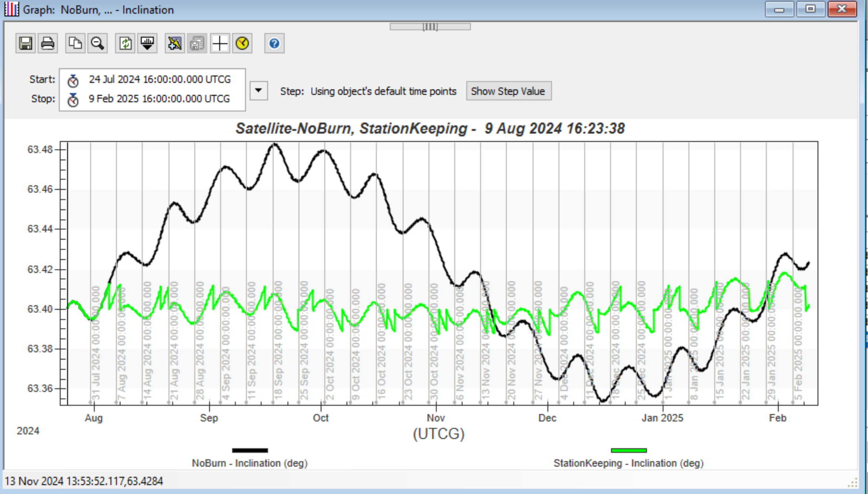Click the jump-to-animation-time icon
868x494 pixels.
147,44
